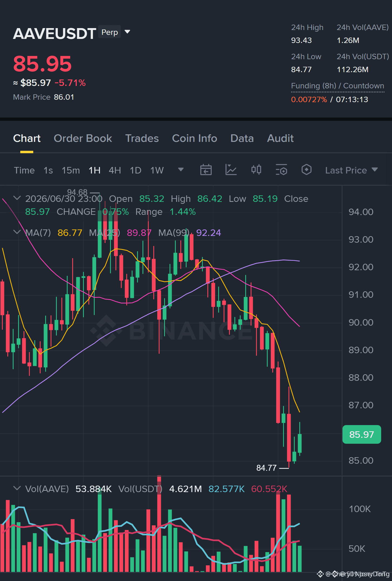
Task: Tap the Low 85.19 value
Action: (265, 199)
